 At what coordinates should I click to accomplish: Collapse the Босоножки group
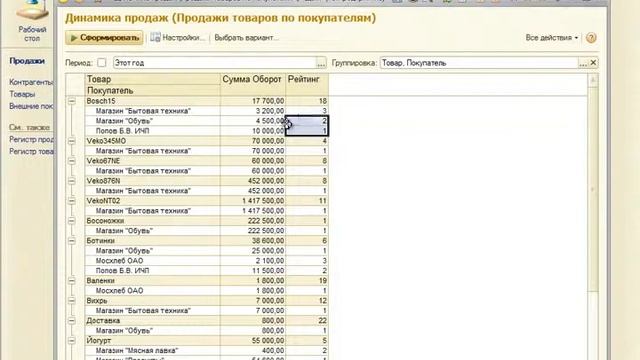(x=72, y=221)
